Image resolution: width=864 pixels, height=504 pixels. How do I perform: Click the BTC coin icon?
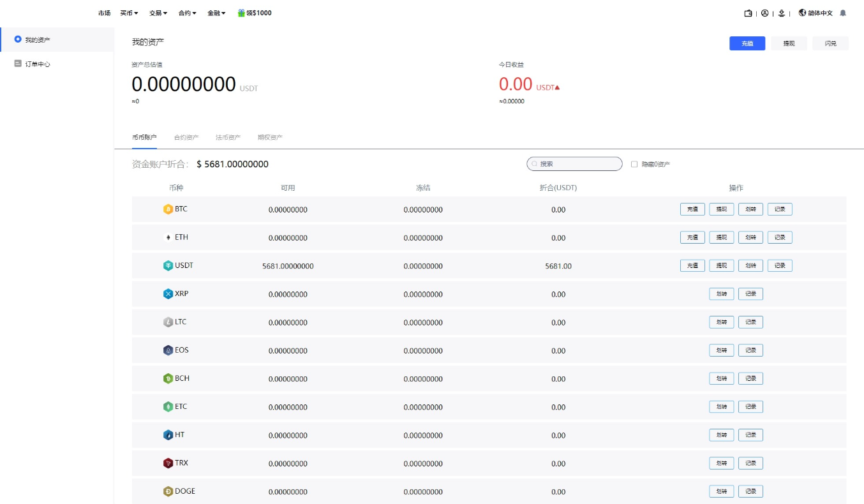[168, 209]
